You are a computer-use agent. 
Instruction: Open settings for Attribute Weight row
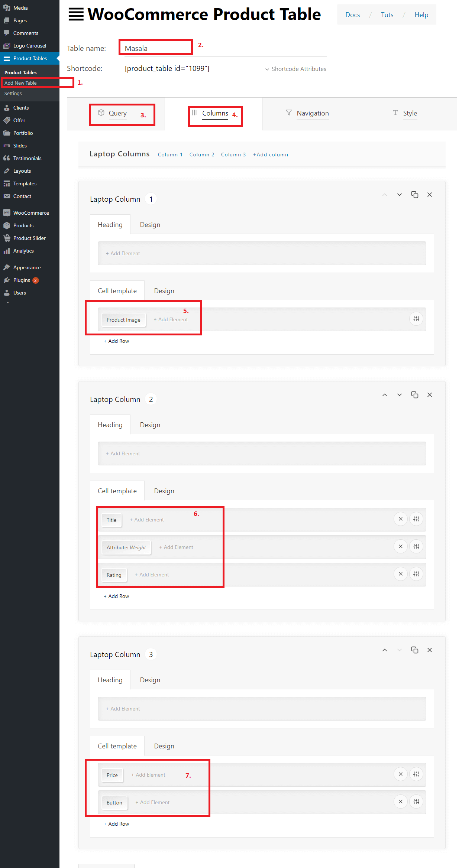pos(416,546)
